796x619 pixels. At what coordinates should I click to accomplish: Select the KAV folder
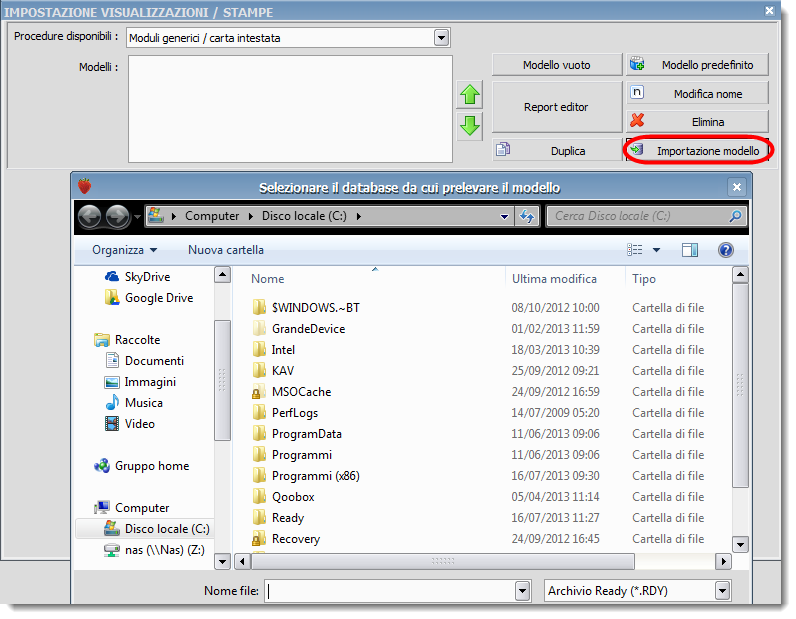(283, 371)
